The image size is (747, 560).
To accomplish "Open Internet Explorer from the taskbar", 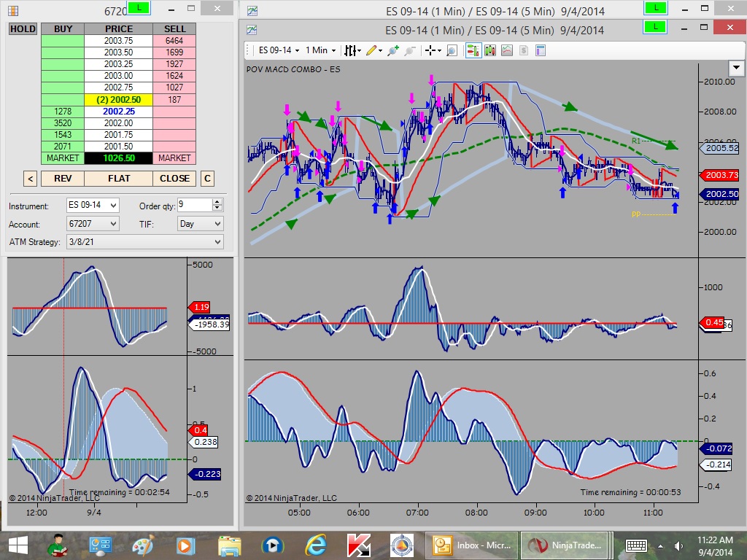I will pos(316,545).
